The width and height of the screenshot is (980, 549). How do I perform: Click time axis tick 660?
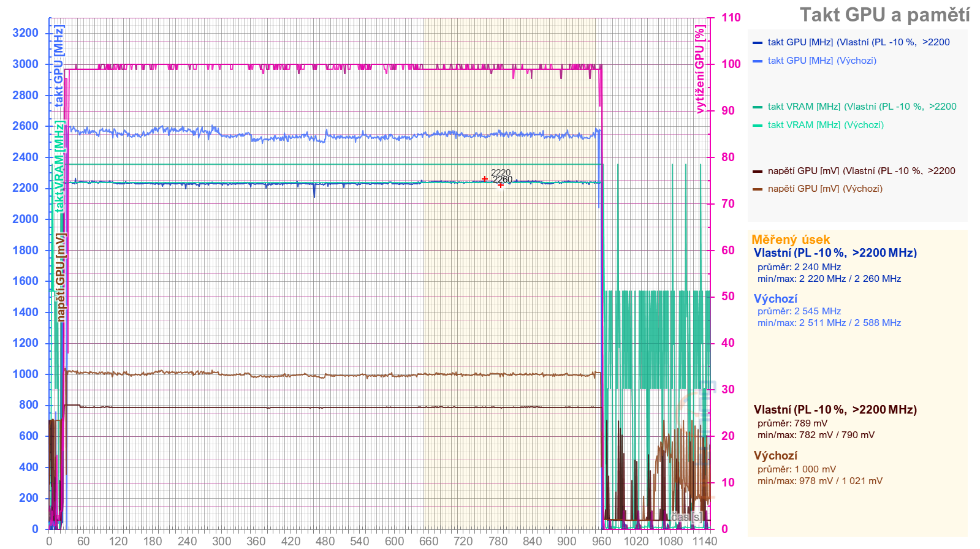point(429,541)
